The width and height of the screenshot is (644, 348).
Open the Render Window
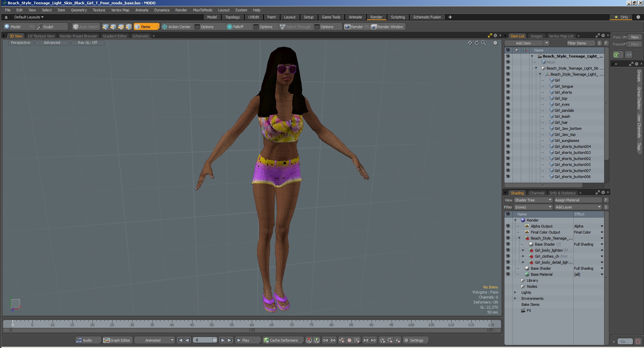pos(387,27)
